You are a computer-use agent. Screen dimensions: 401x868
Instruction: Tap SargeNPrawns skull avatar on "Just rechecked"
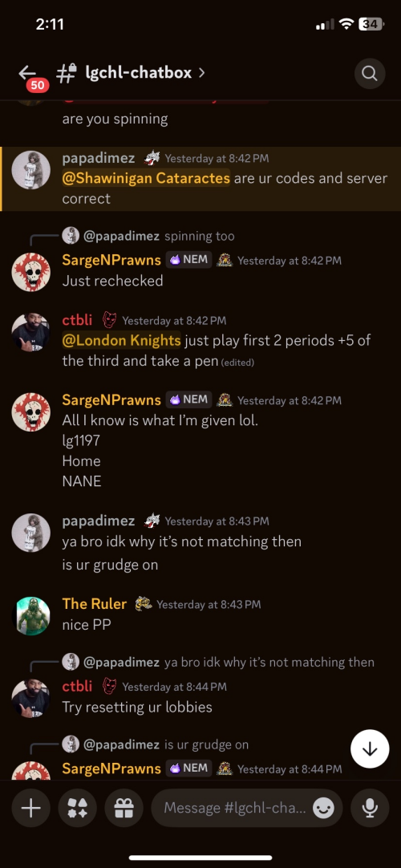31,272
